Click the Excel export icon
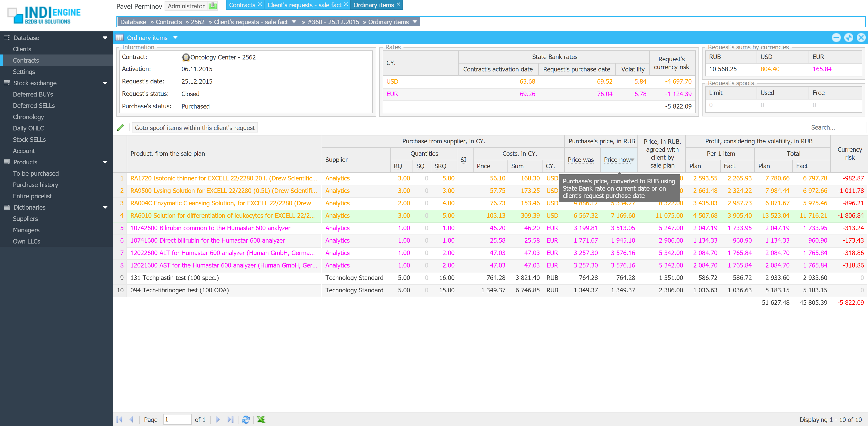Viewport: 868px width, 426px height. click(261, 420)
